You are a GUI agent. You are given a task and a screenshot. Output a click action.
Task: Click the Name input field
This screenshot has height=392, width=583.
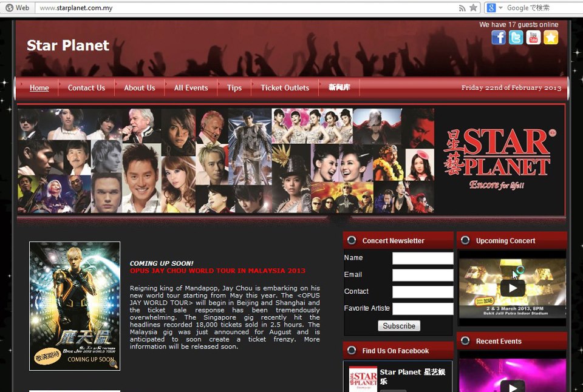tap(423, 259)
